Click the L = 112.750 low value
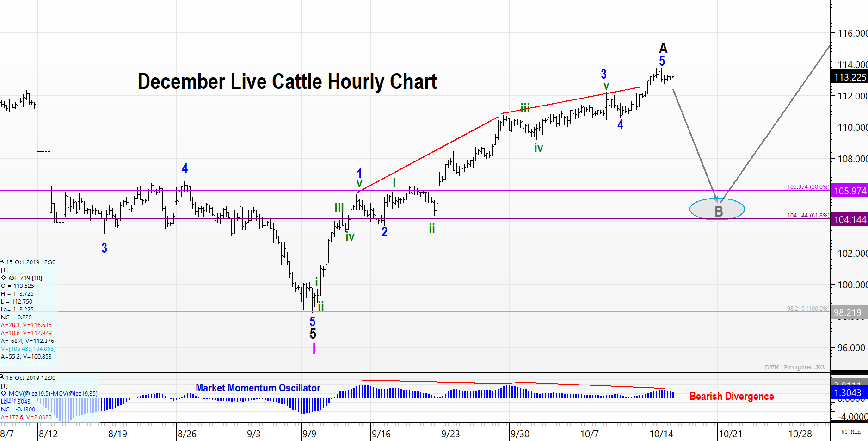This screenshot has height=441, width=868. pos(18,301)
